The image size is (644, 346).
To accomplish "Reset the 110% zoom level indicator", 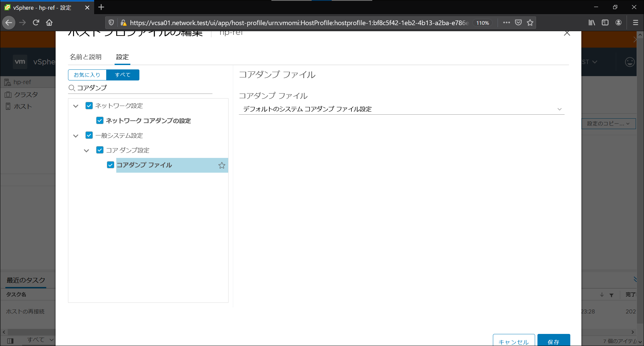I will coord(482,23).
